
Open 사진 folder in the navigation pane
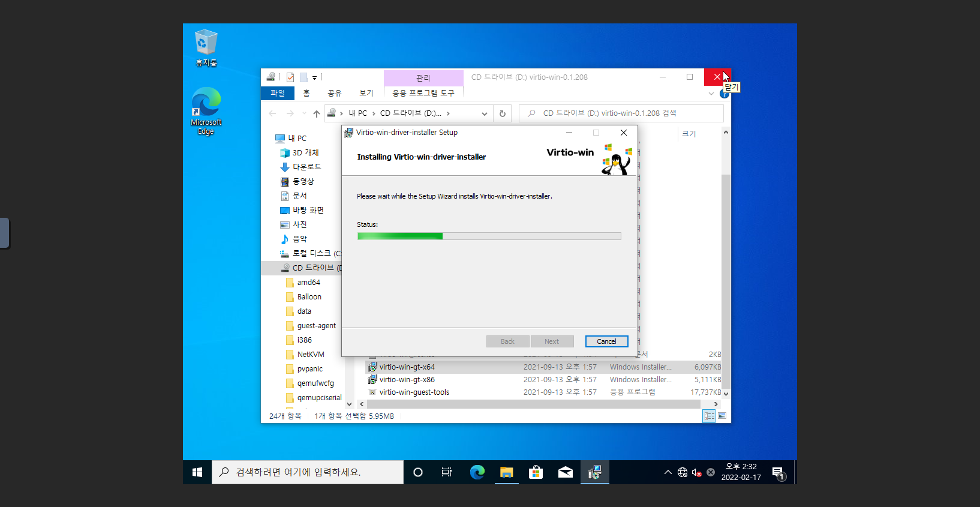click(x=294, y=224)
